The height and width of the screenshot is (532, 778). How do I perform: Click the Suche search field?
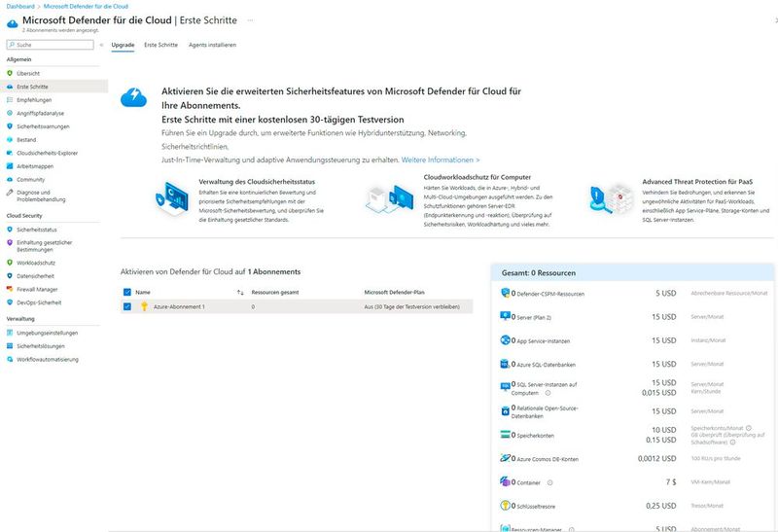point(51,45)
